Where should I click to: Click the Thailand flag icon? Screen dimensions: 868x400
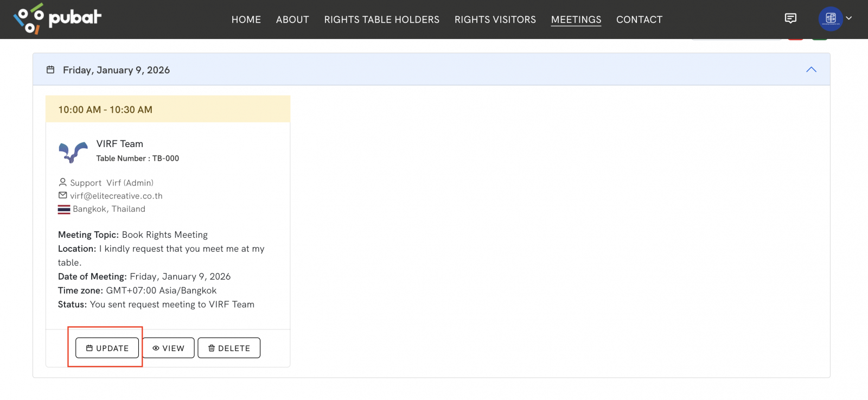click(x=64, y=209)
